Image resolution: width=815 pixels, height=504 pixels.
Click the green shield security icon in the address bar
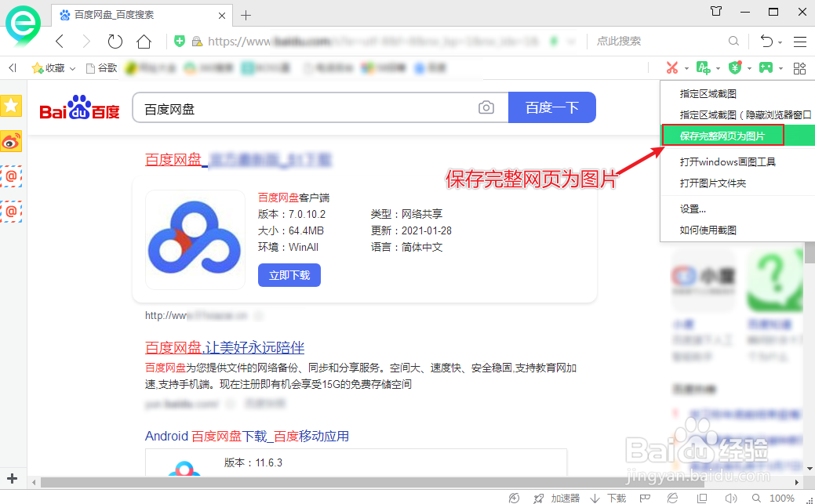point(180,41)
